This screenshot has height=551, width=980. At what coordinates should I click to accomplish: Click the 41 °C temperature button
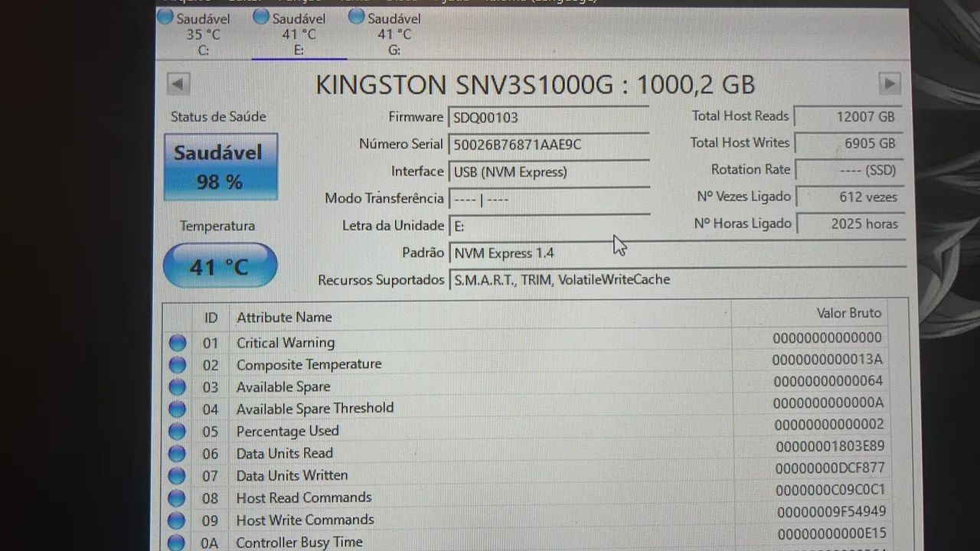(x=220, y=266)
